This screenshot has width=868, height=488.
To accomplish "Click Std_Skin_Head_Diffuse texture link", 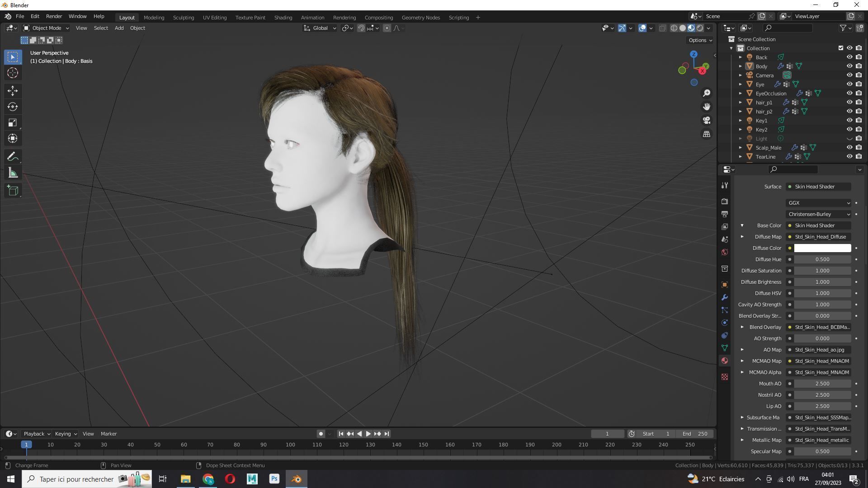I will 818,237.
